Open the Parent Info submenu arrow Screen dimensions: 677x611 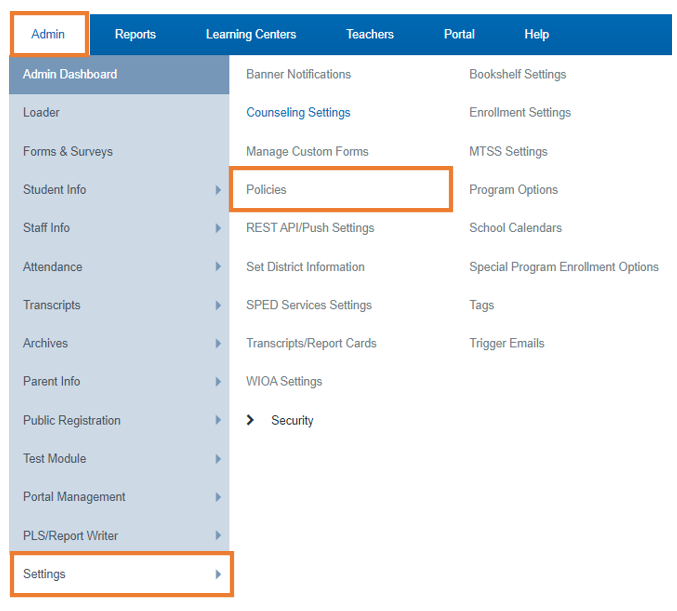pyautogui.click(x=218, y=382)
